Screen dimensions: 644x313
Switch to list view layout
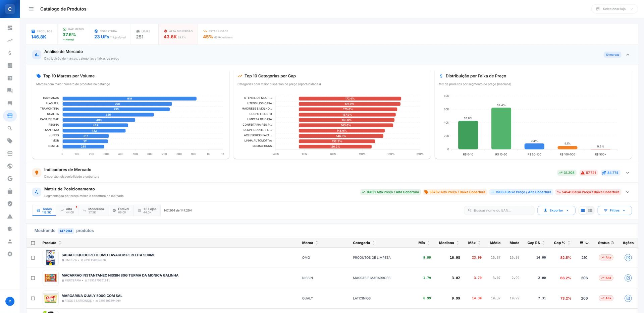583,210
